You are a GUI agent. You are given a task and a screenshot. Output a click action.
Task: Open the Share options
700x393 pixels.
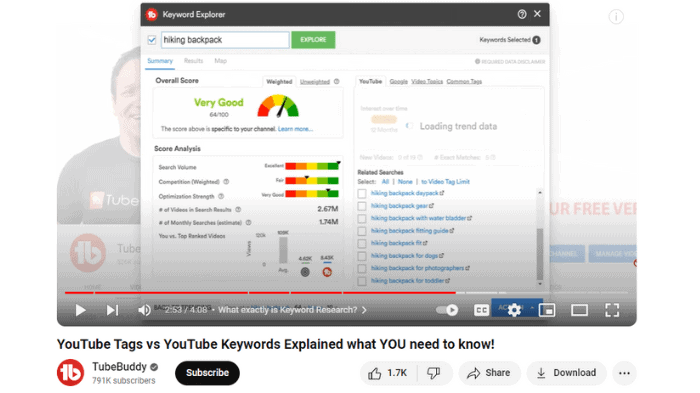point(489,373)
